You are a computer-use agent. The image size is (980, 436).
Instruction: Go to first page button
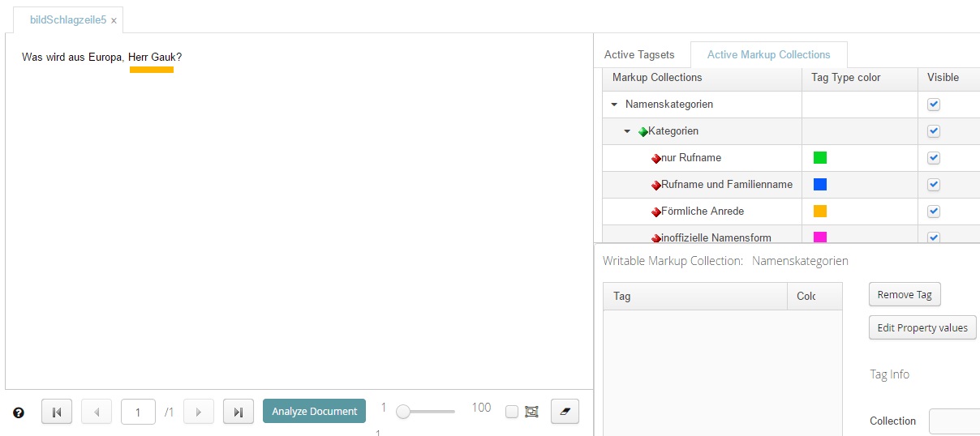click(x=57, y=412)
